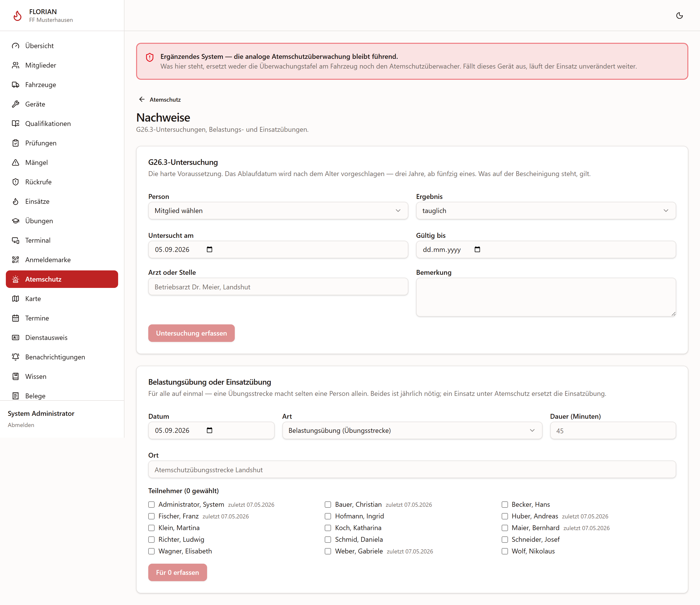Expand the Person 'Mitglied wählen' dropdown
This screenshot has height=605, width=700.
(x=278, y=211)
